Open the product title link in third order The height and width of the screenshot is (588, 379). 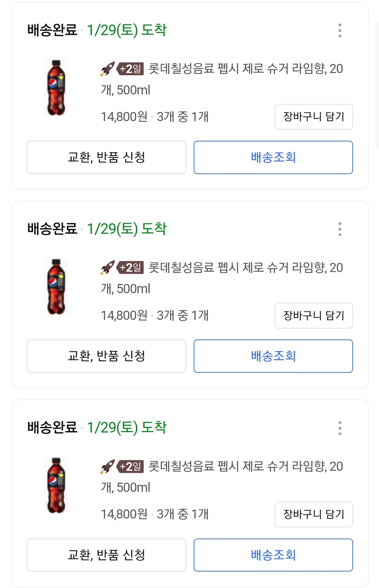[245, 467]
